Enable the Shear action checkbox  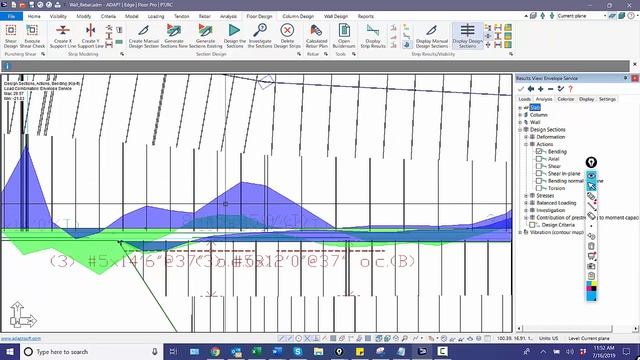click(539, 166)
